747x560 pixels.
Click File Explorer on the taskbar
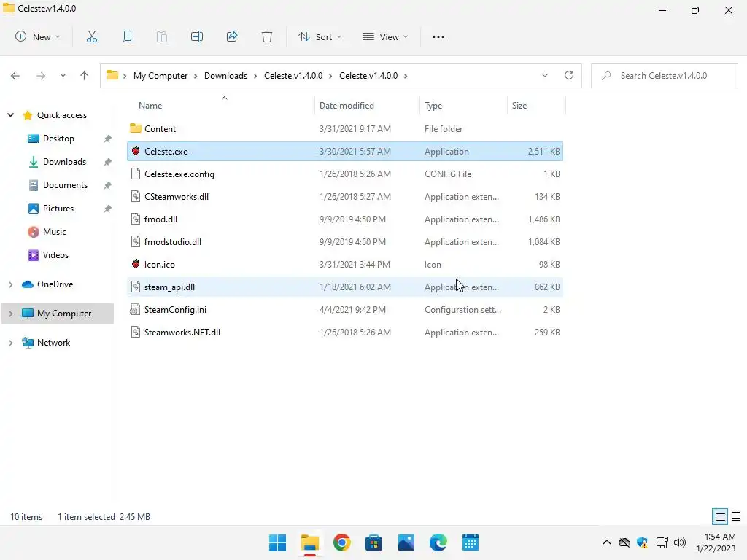point(309,542)
